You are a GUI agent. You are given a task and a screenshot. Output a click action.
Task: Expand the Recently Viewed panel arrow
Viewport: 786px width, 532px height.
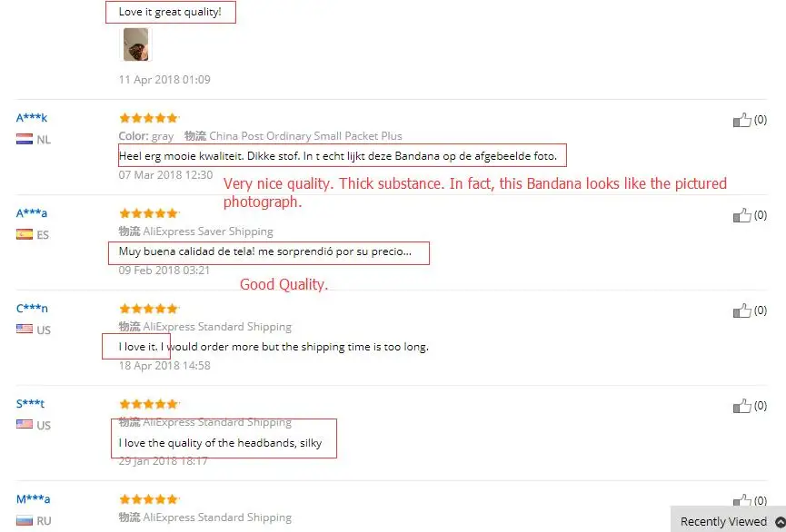pyautogui.click(x=780, y=521)
